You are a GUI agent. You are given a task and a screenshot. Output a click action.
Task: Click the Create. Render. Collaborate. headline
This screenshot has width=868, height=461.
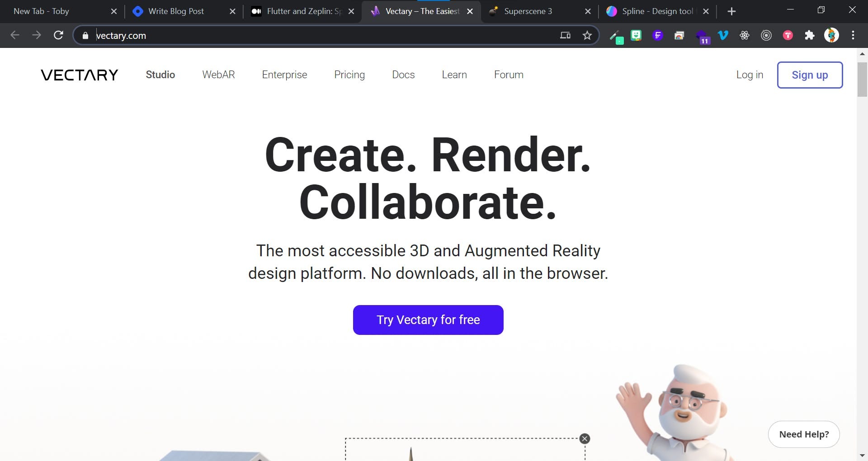click(428, 178)
